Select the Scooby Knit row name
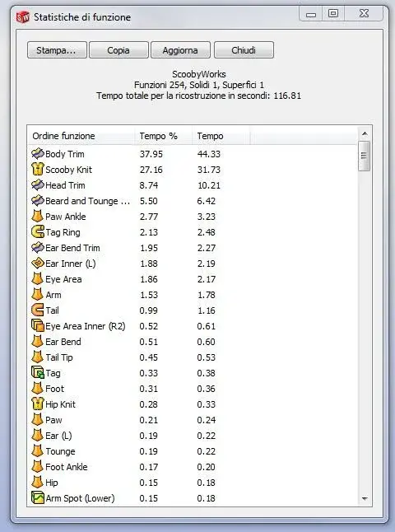395x532 pixels. click(69, 170)
